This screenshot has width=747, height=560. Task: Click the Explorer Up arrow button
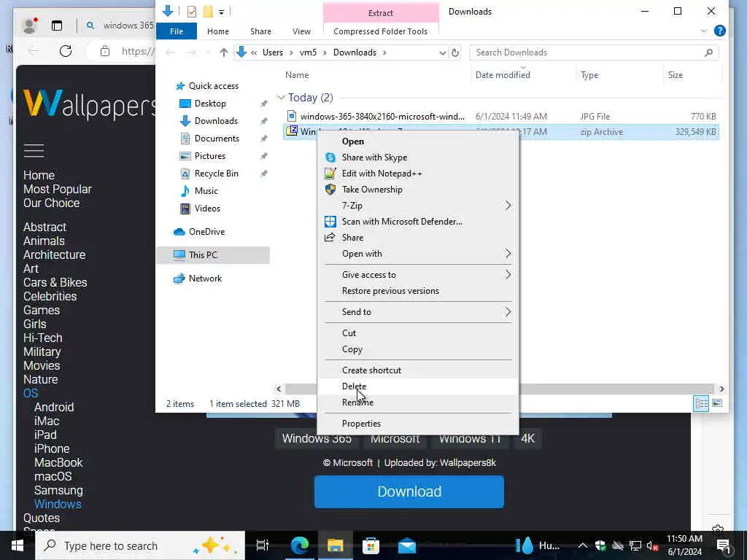[x=223, y=52]
